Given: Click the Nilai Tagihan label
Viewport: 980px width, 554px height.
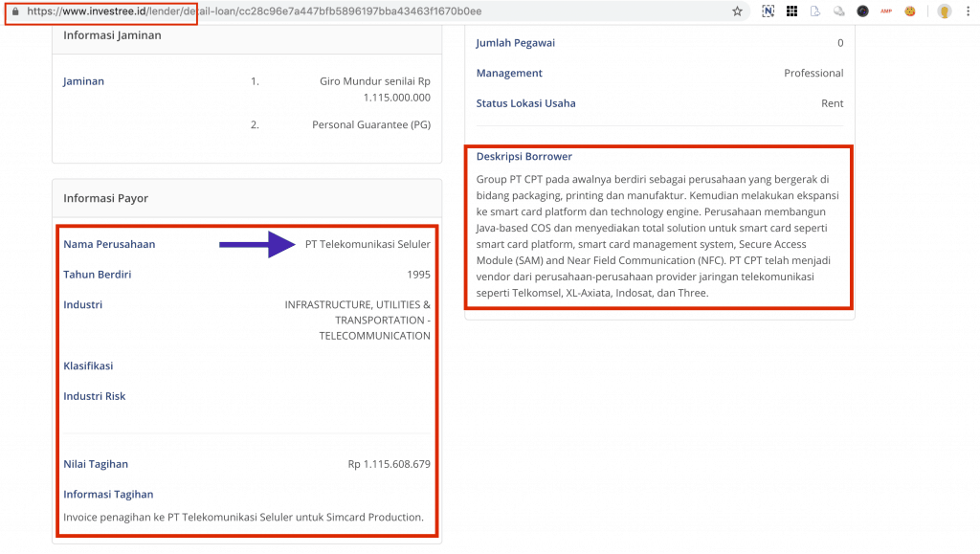Looking at the screenshot, I should pyautogui.click(x=96, y=464).
